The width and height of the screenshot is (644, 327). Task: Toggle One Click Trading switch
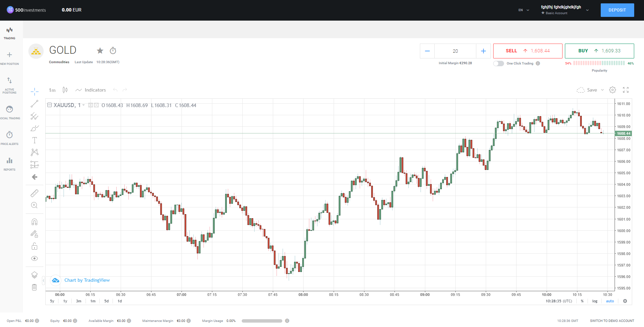pos(498,64)
